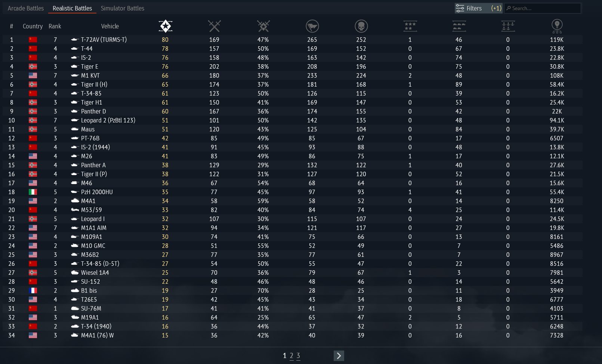
Task: Open the Simulator Battles tab
Action: pos(123,8)
